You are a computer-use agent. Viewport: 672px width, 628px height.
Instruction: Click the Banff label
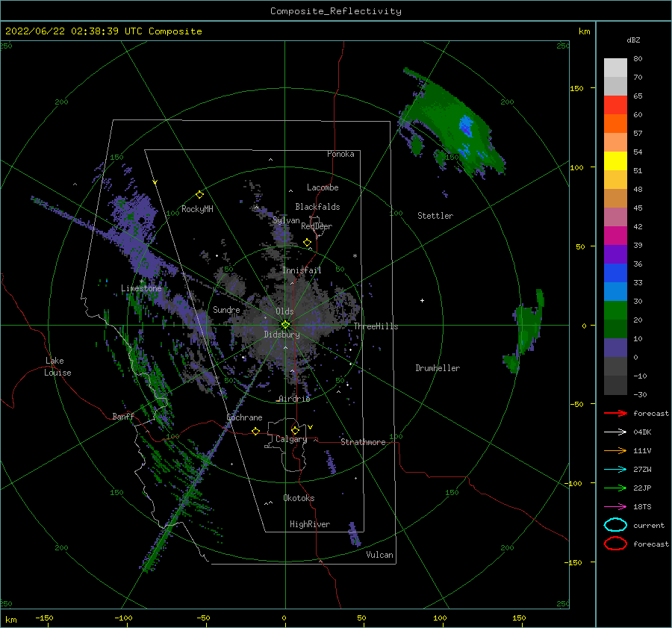(123, 416)
